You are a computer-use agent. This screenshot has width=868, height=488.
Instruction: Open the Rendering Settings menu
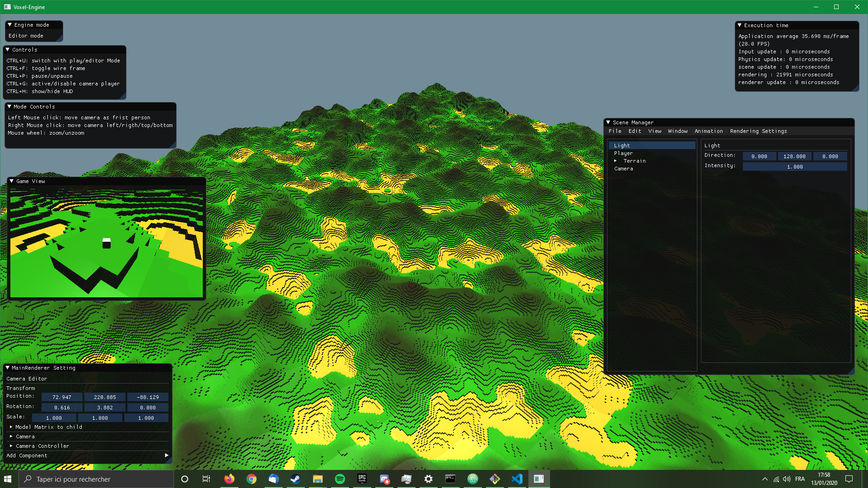click(758, 131)
